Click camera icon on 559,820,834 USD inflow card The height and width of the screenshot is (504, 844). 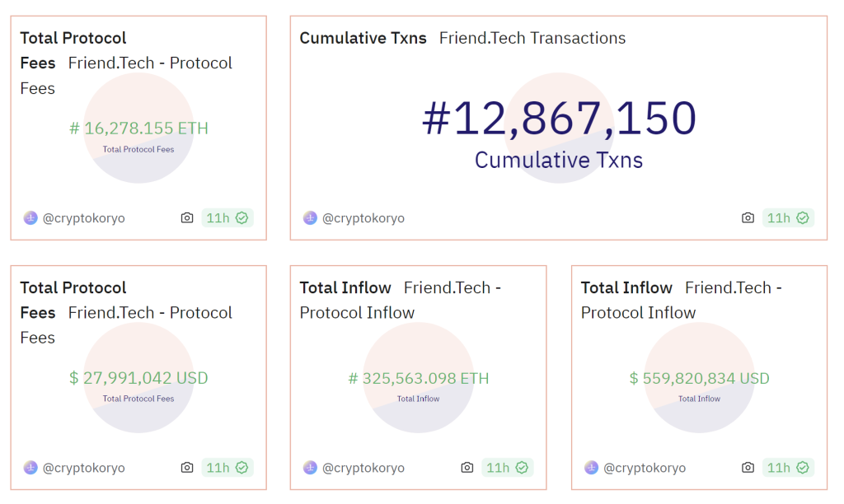coord(748,468)
